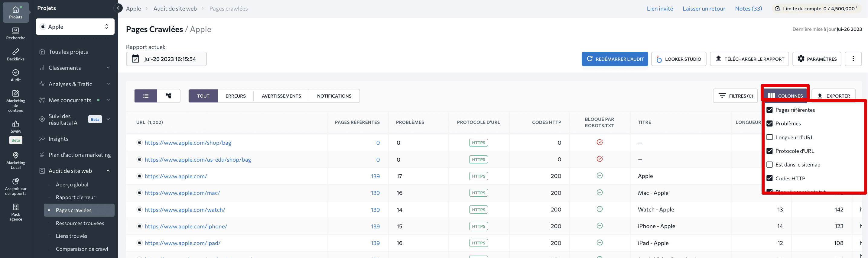Click Audit de site web breadcrumb
The width and height of the screenshot is (868, 258).
(x=175, y=8)
